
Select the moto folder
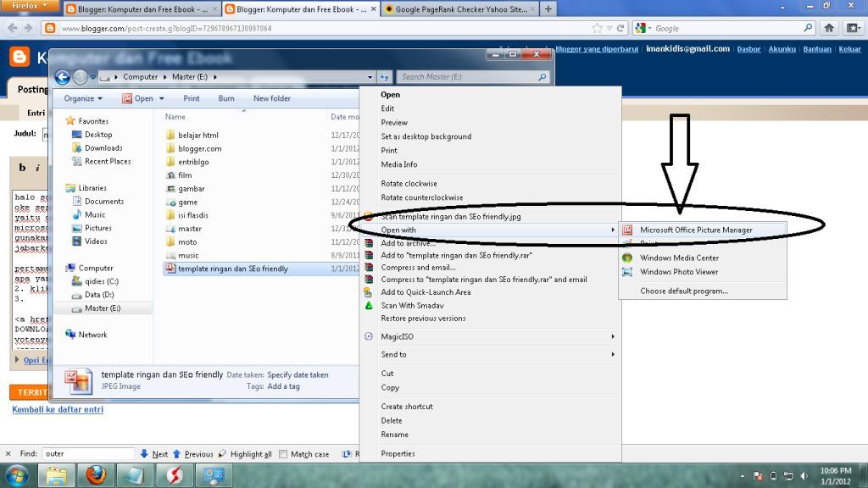(x=181, y=241)
